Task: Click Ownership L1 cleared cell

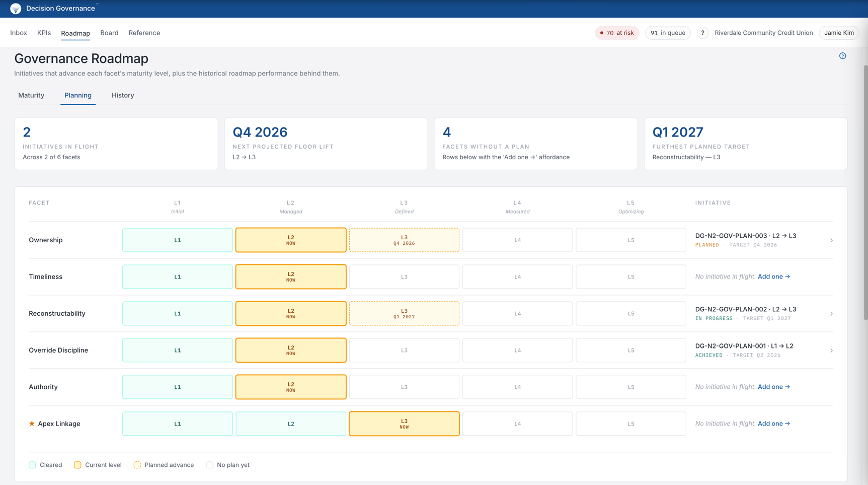Action: point(178,240)
